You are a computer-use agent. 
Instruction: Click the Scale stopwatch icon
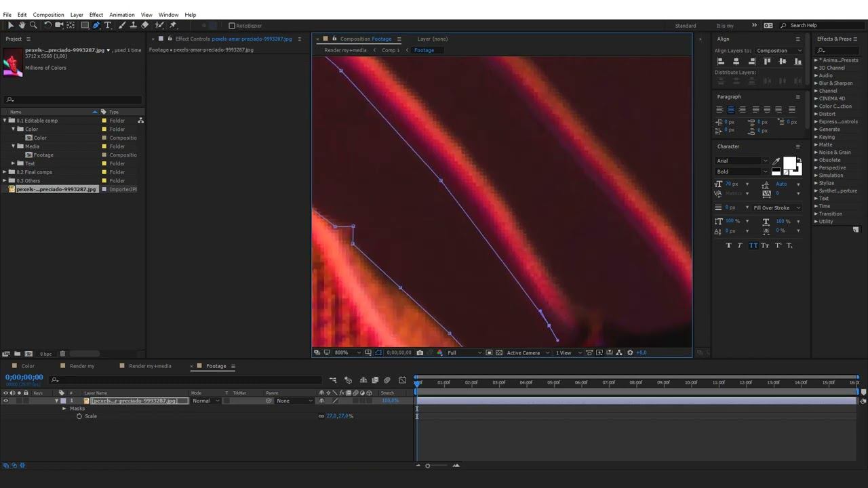coord(79,416)
